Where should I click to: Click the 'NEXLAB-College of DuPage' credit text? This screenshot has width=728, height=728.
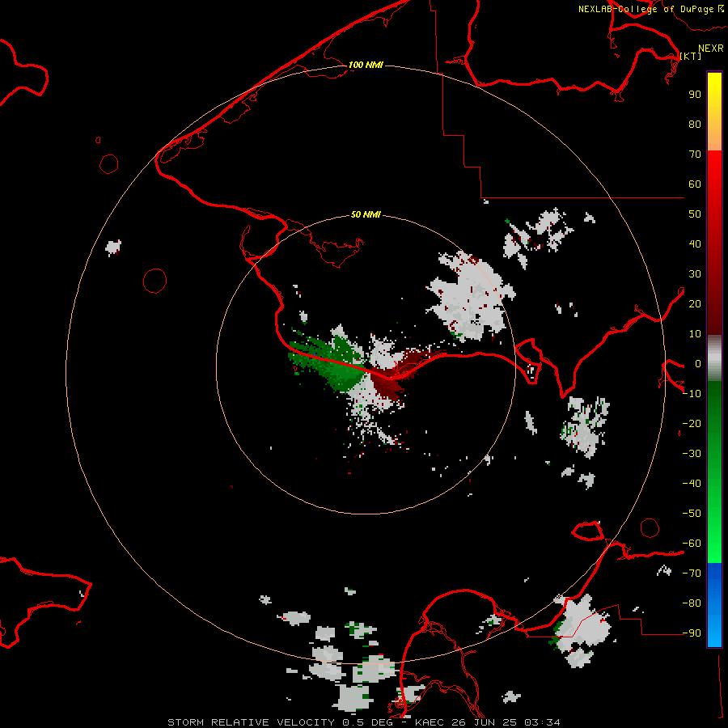(x=645, y=9)
